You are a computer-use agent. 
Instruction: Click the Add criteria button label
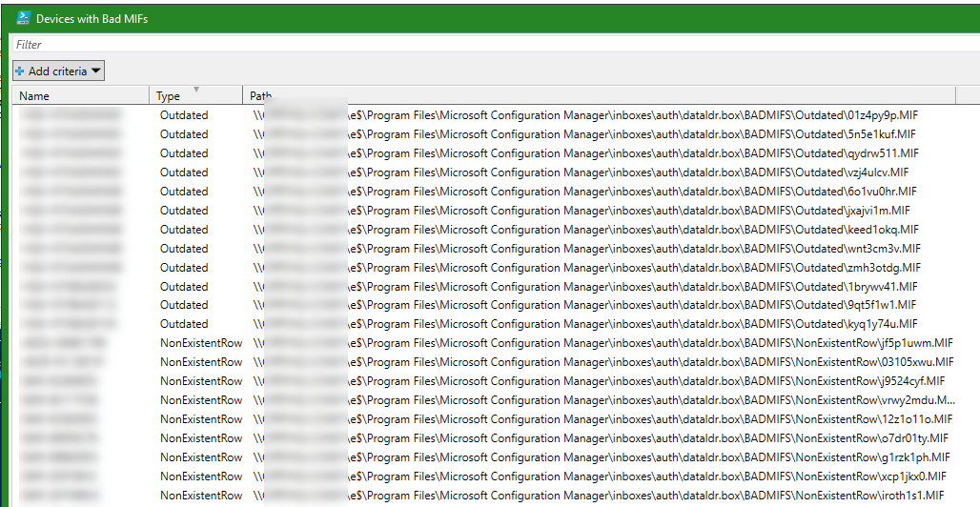(x=57, y=71)
